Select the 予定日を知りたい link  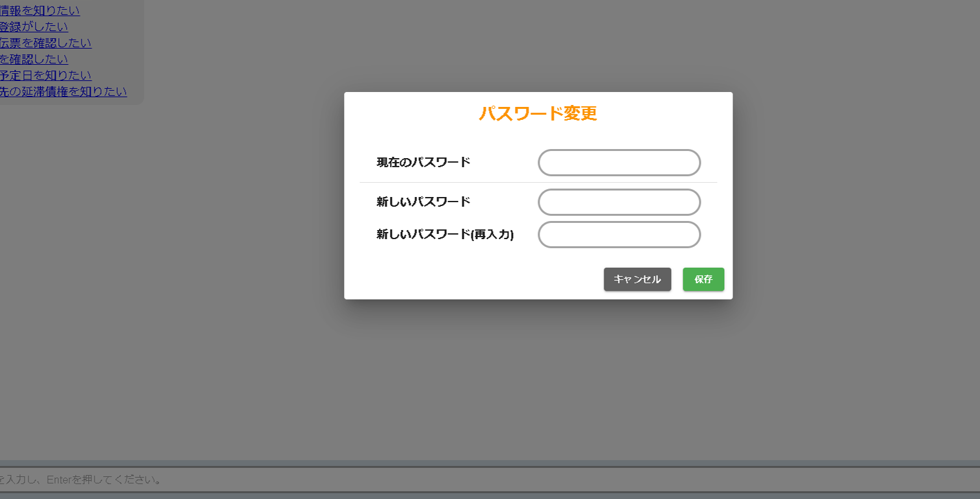45,75
